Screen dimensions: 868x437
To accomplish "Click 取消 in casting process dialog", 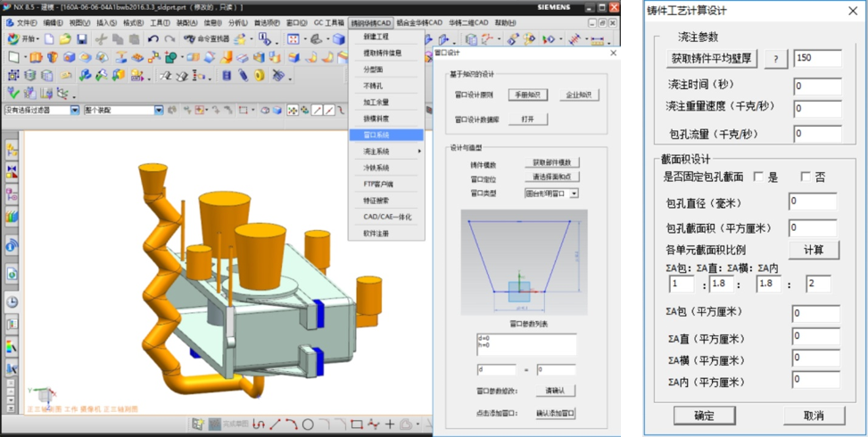I will [814, 416].
